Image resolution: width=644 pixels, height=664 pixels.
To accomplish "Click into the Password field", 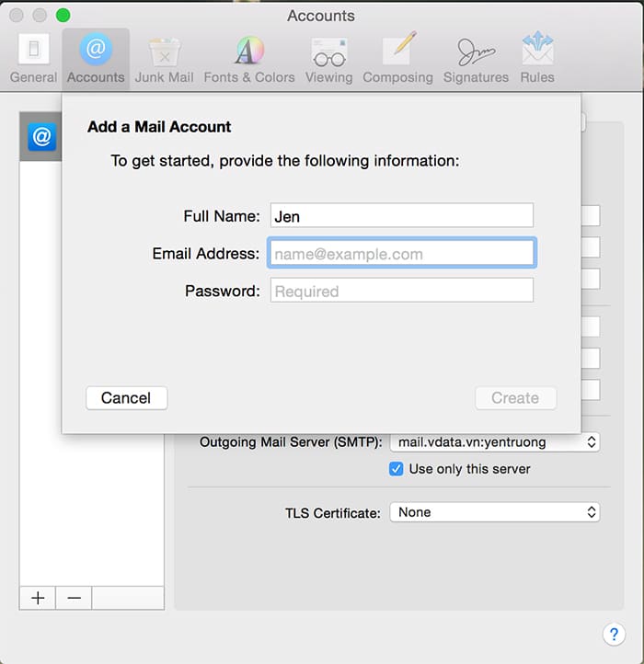I will (x=401, y=292).
